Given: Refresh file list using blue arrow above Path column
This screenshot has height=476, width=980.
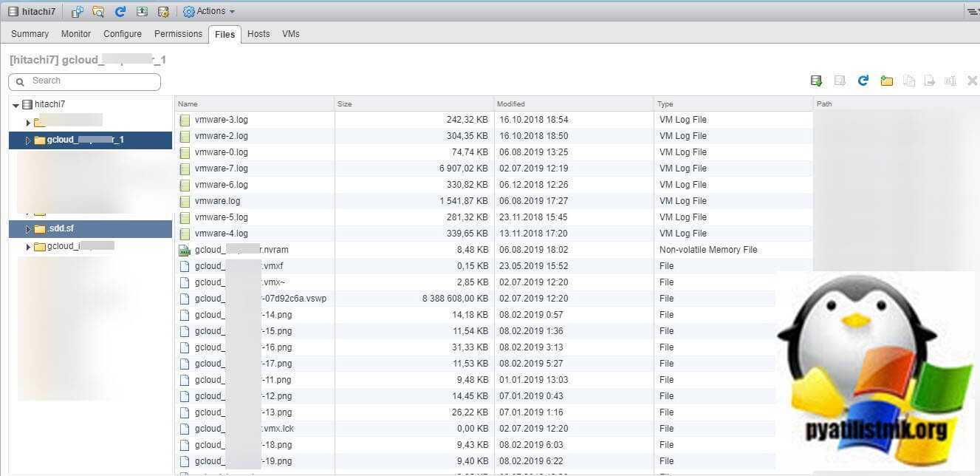Looking at the screenshot, I should 863,81.
